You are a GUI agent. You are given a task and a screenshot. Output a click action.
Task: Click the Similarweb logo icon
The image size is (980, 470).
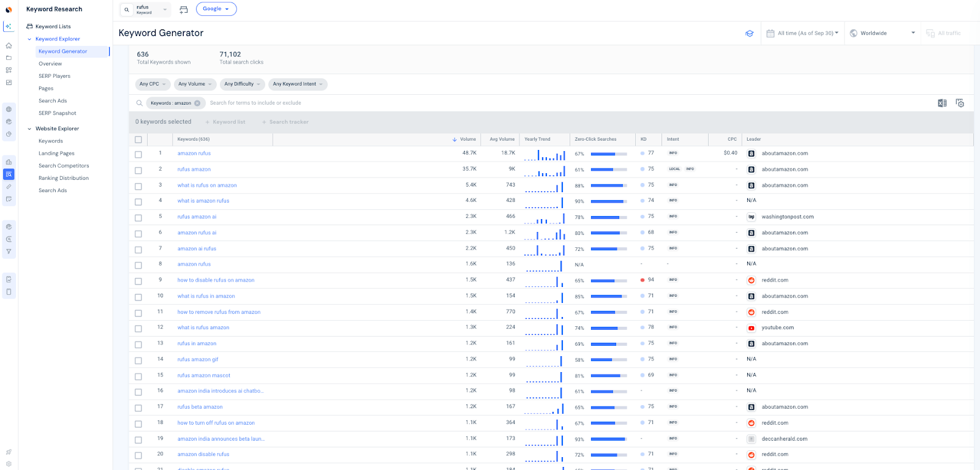tap(9, 9)
